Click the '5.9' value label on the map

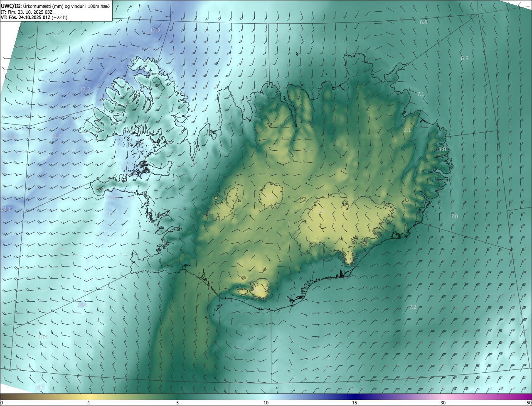tap(100, 189)
